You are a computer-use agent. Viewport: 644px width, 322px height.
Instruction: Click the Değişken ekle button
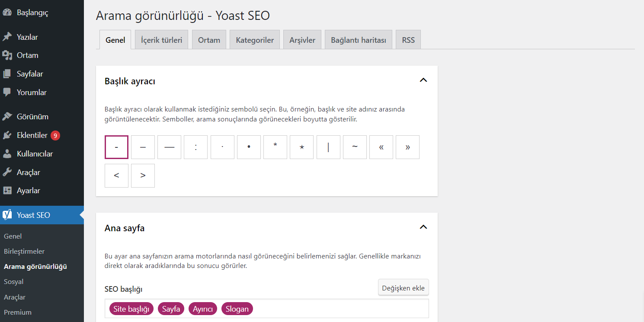tap(403, 288)
